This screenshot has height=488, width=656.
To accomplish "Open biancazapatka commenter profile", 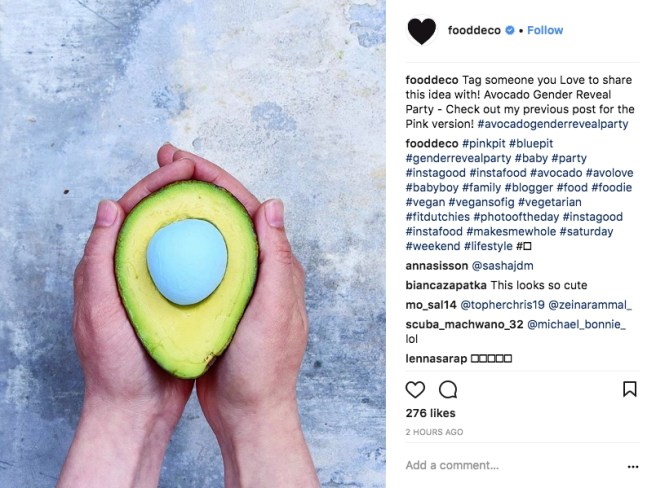I will pos(446,285).
